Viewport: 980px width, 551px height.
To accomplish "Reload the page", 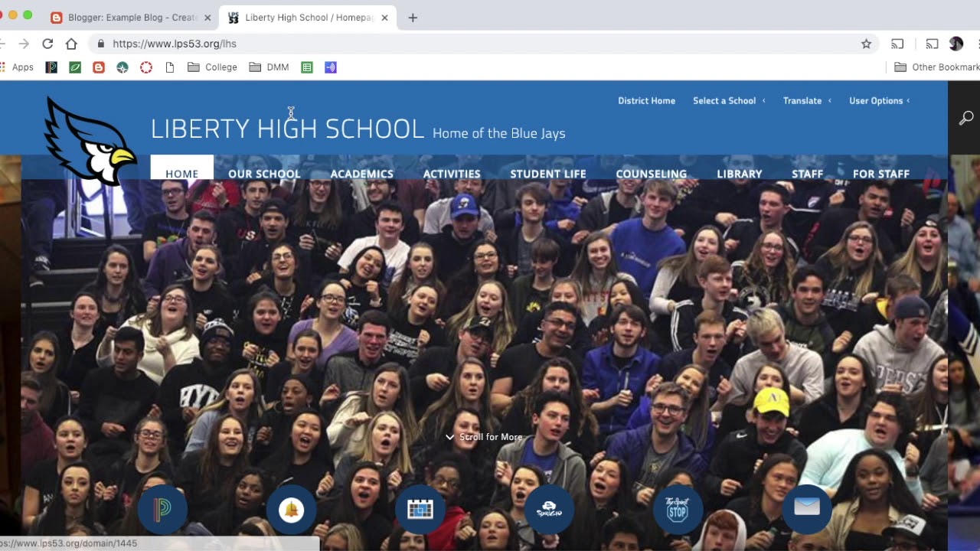I will (x=47, y=44).
